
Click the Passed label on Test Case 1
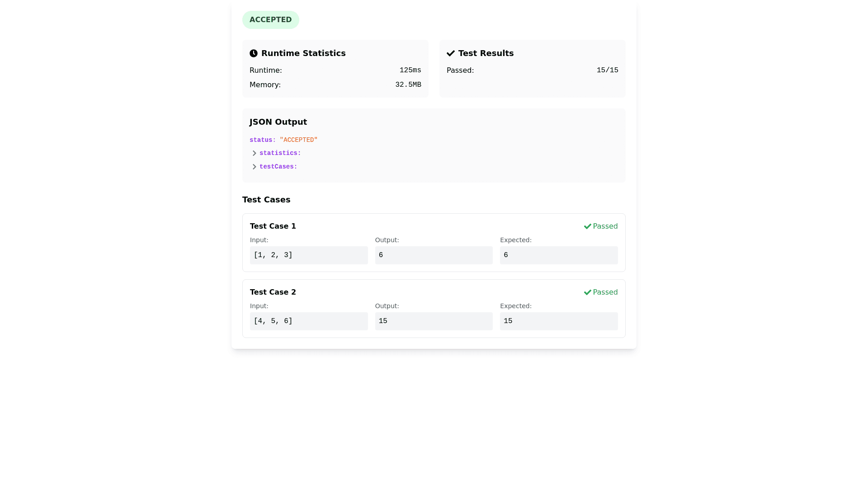click(x=605, y=226)
